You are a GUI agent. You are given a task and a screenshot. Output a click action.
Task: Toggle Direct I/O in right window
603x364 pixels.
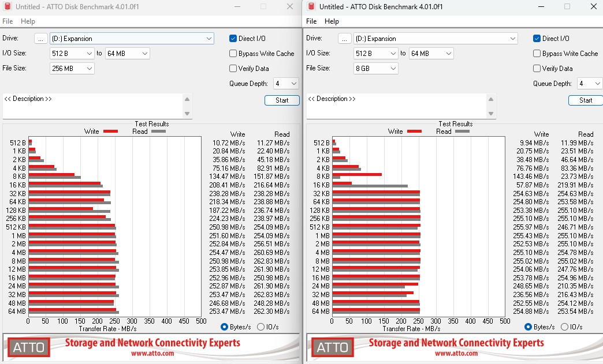click(537, 39)
